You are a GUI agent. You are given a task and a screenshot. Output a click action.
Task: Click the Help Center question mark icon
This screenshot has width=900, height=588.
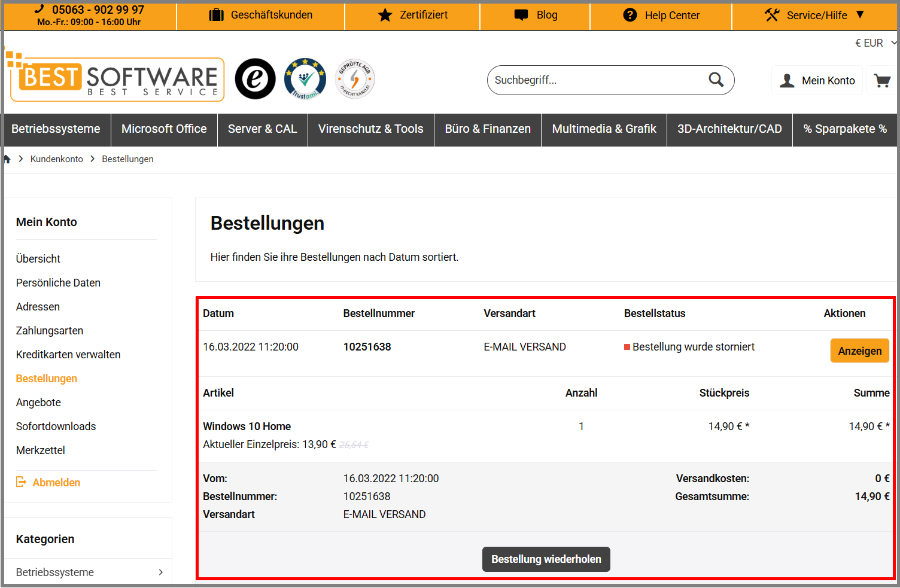(630, 15)
